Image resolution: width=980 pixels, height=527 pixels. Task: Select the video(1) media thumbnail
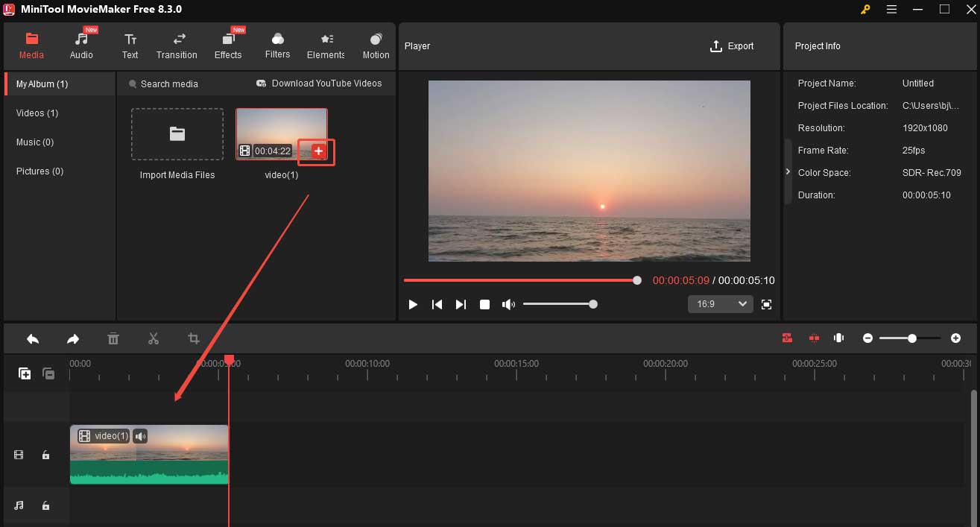coord(281,134)
